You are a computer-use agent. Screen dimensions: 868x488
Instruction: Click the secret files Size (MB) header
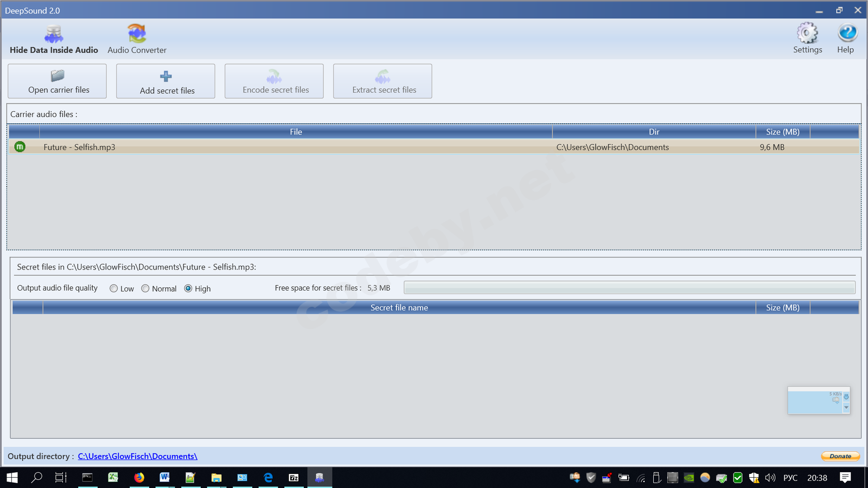[783, 307]
